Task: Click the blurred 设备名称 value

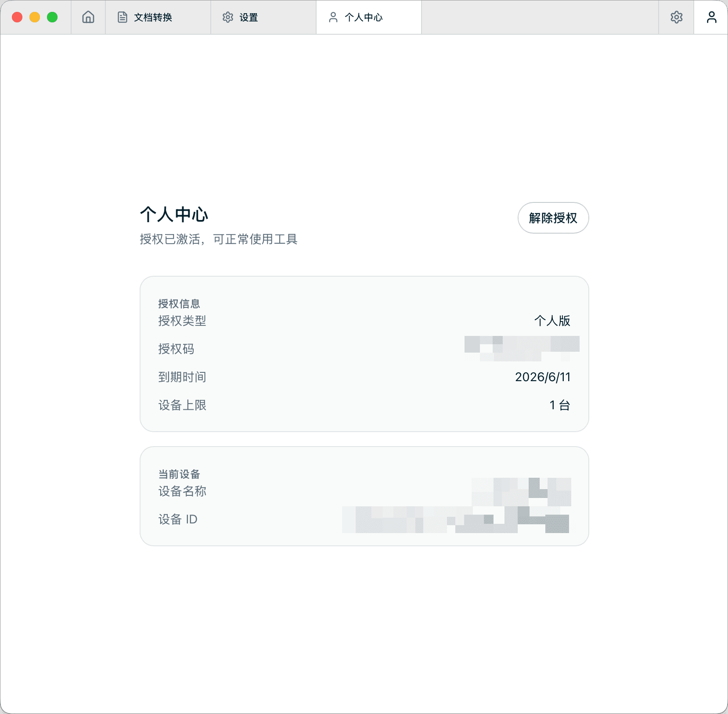Action: (x=522, y=492)
